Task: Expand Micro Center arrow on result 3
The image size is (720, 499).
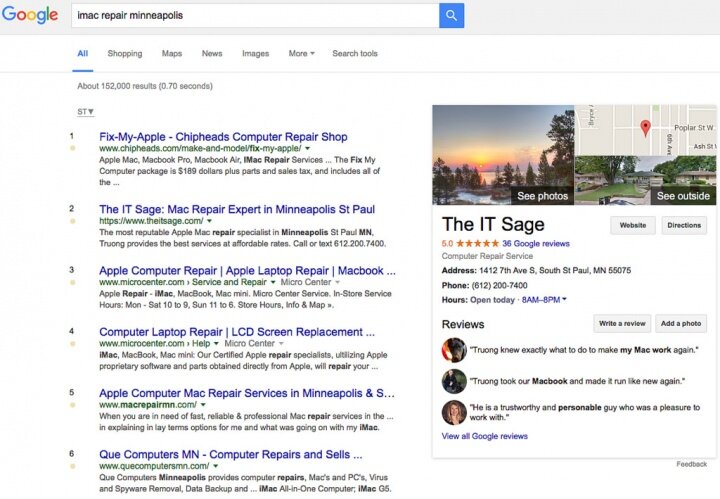Action: click(x=338, y=282)
